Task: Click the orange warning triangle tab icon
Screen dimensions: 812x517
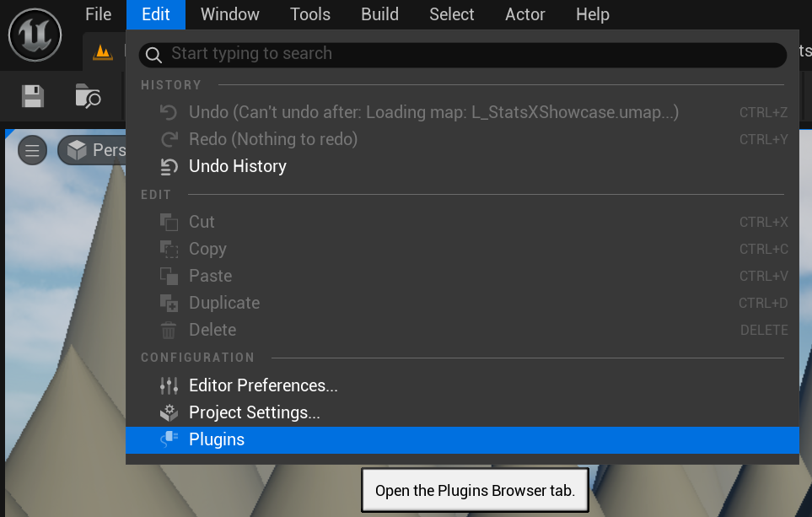Action: coord(101,51)
